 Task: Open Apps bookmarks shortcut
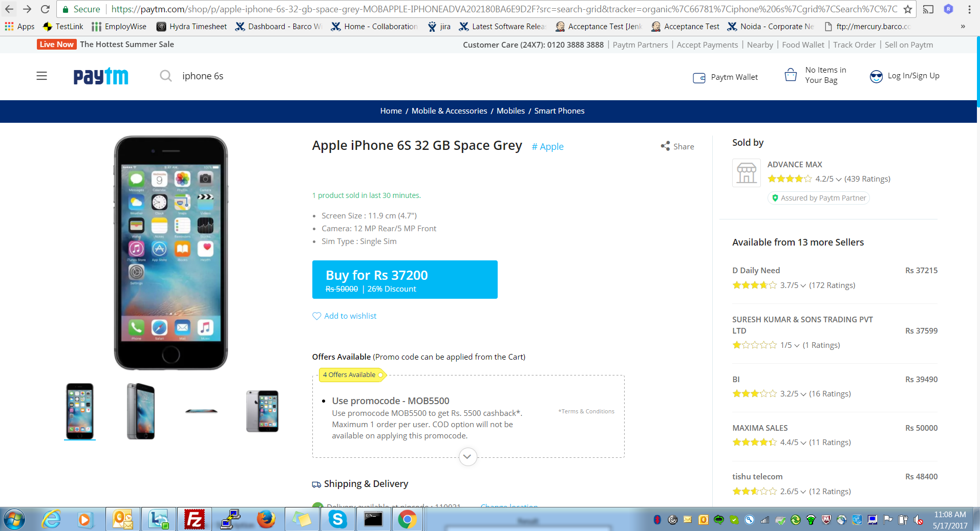pyautogui.click(x=19, y=27)
